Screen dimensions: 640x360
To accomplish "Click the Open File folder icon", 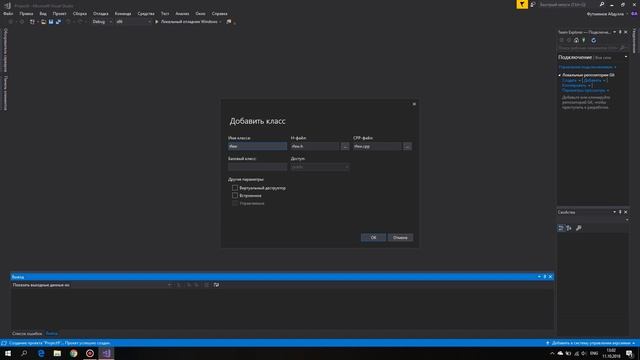I will click(43, 22).
